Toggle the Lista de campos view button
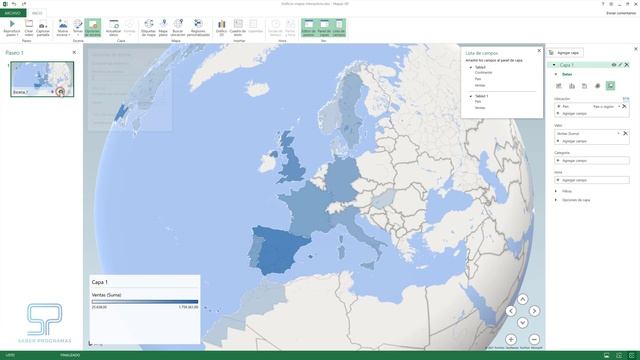The height and width of the screenshot is (360, 640). [x=339, y=28]
